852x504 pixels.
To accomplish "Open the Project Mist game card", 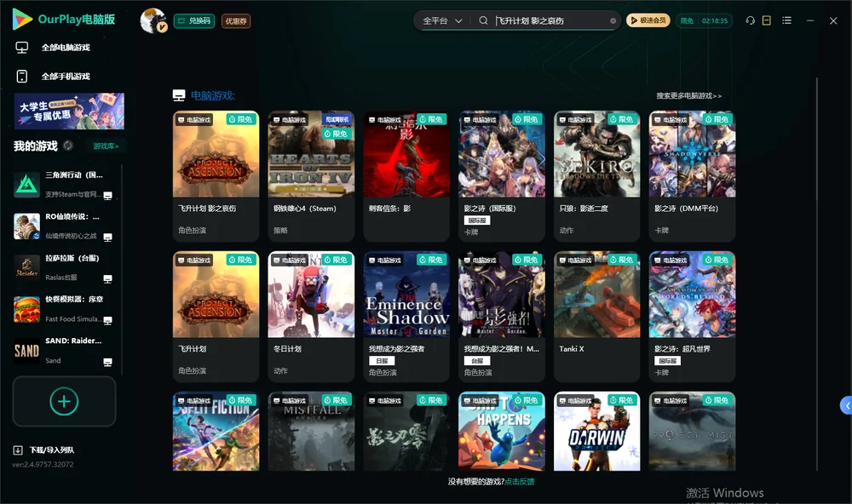I will pos(692,432).
